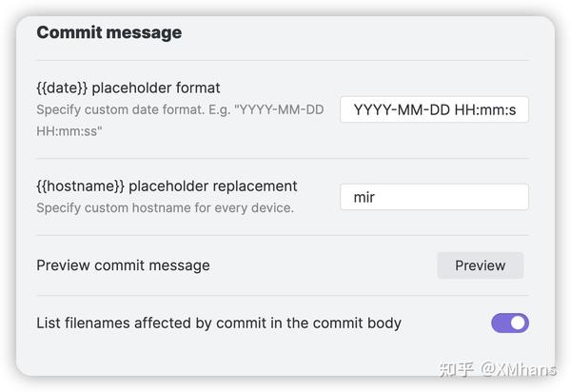Click the "Specify custom hostname for every device" text
The height and width of the screenshot is (392, 571).
click(x=165, y=207)
